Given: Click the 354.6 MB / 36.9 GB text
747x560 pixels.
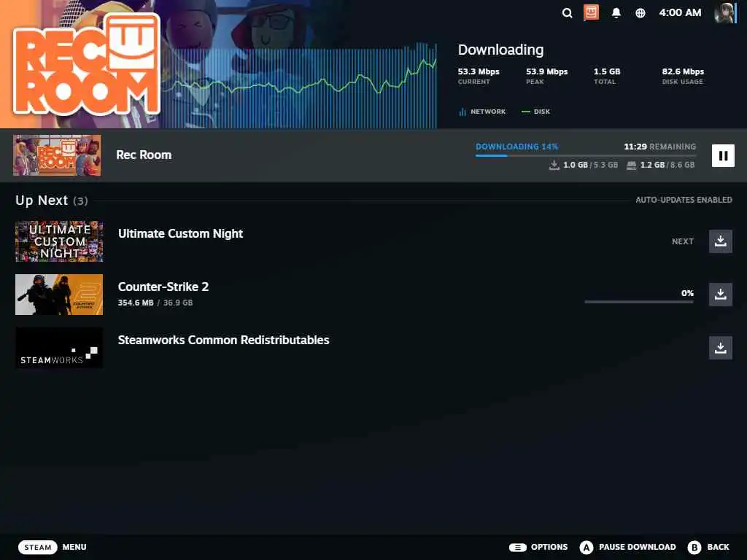Looking at the screenshot, I should click(155, 303).
